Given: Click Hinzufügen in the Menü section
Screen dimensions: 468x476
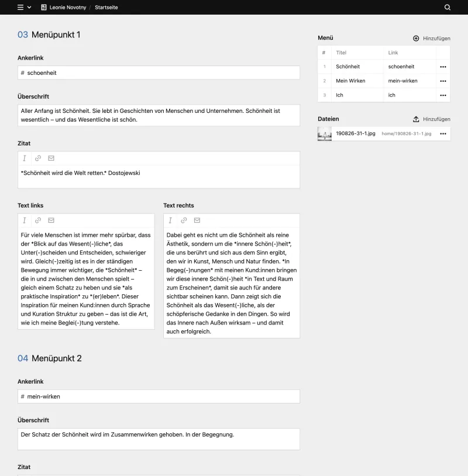Looking at the screenshot, I should [x=435, y=38].
